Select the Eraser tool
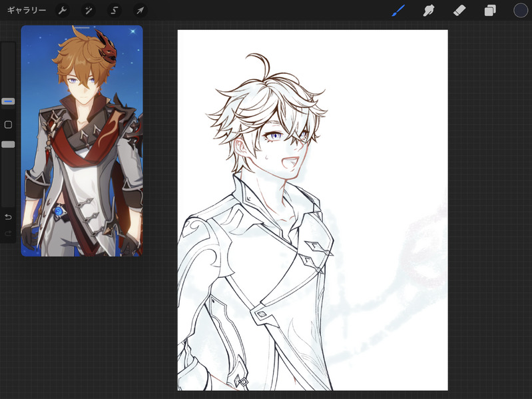 pos(459,11)
